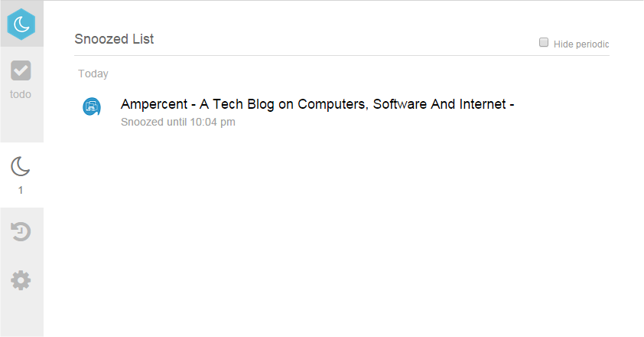
Task: Open the todo checkmark icon
Action: [x=21, y=70]
